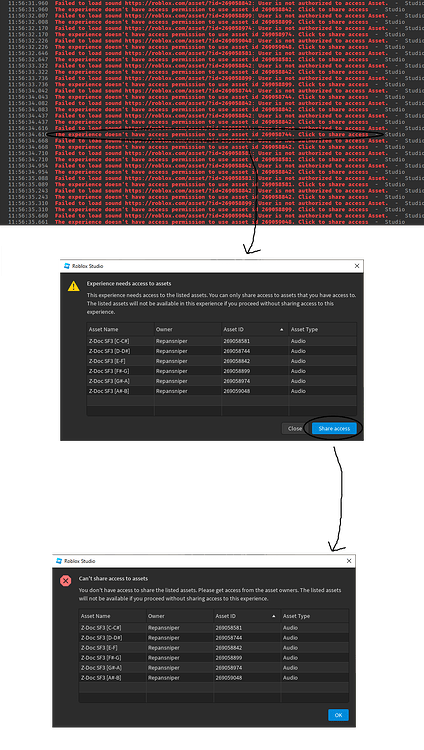Select Z-Doc SF3 [E-F] in Can't share access dialog

coord(100,648)
